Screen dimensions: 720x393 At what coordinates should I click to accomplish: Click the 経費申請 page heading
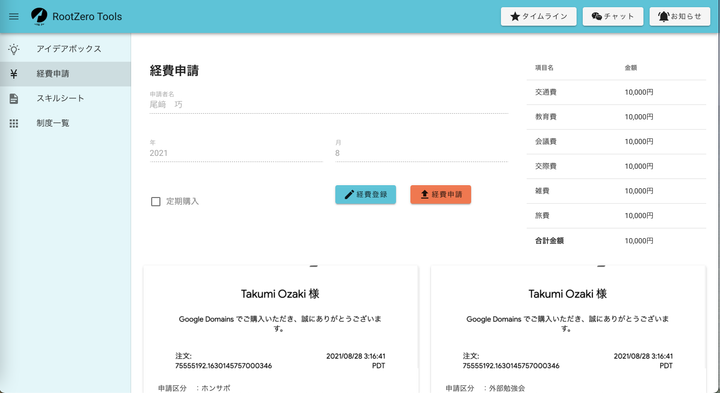(174, 71)
